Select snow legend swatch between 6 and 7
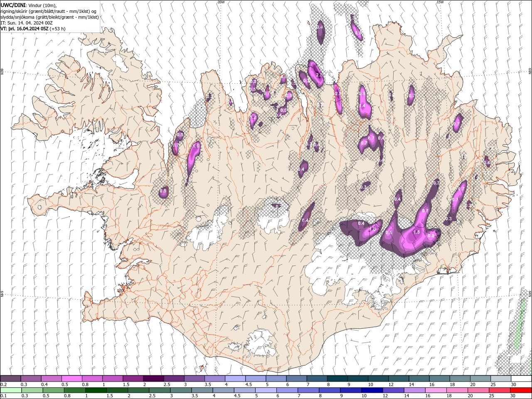 296,379
